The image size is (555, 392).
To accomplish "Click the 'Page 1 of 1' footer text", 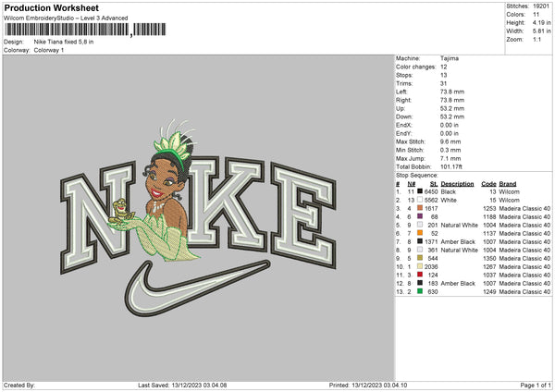I will pyautogui.click(x=536, y=385).
